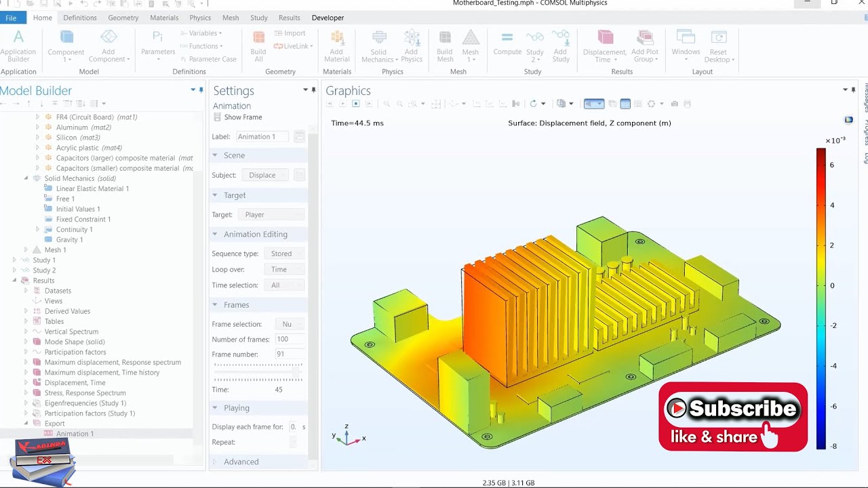The width and height of the screenshot is (868, 488).
Task: Click the stop animation button in Graphics toolbar
Action: 355,104
